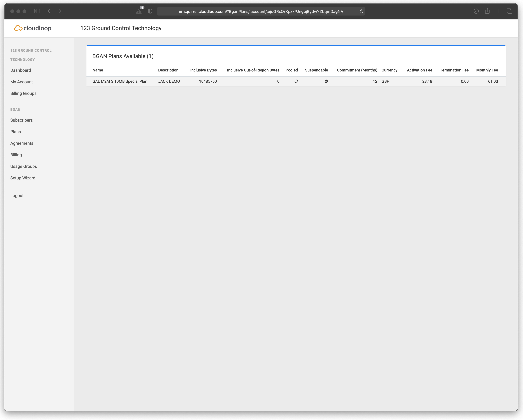Reload the page with refresh icon
The width and height of the screenshot is (523, 420).
[361, 11]
